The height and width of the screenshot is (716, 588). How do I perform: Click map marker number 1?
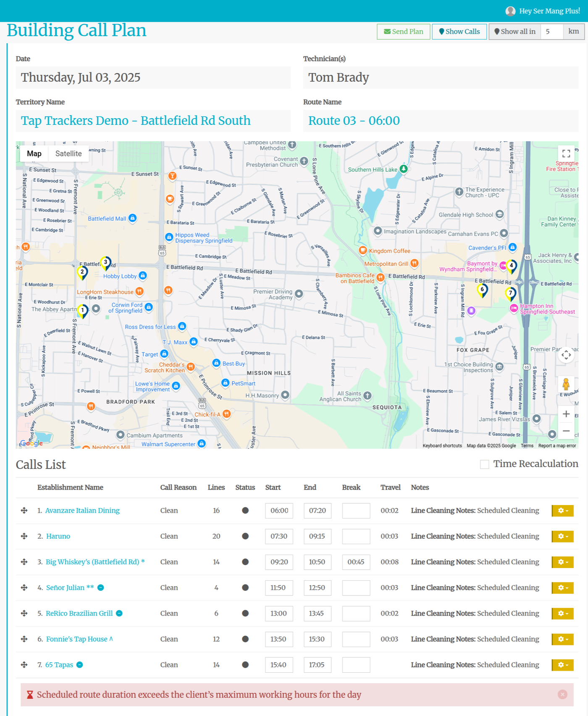(x=83, y=311)
